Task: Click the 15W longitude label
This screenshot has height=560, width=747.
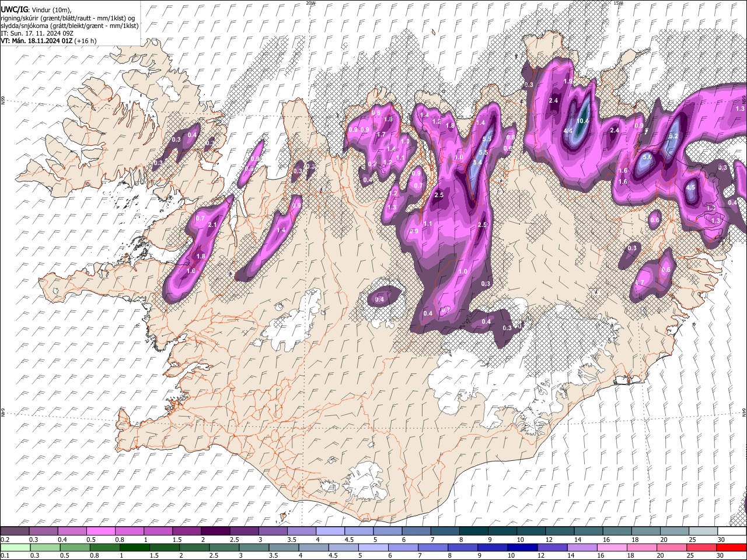Action: [618, 3]
